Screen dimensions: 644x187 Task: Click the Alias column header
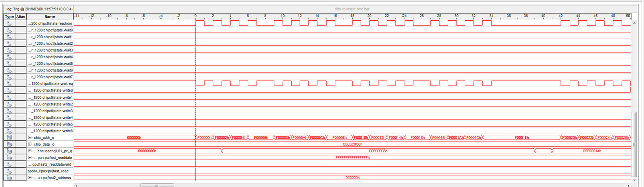(x=21, y=17)
